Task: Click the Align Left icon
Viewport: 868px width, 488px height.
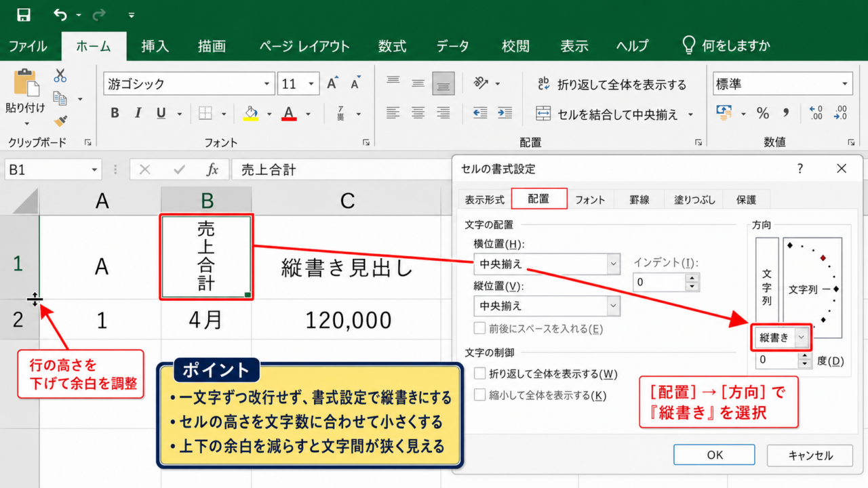Action: pos(393,113)
